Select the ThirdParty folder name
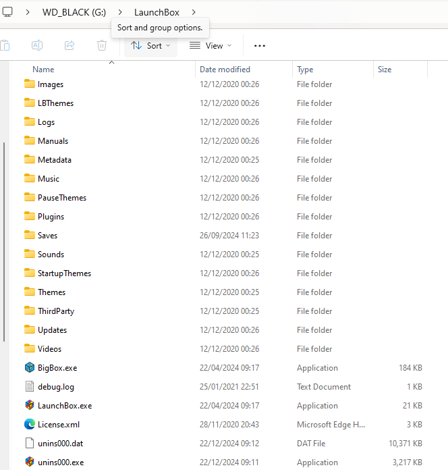This screenshot has width=448, height=476. 56,311
